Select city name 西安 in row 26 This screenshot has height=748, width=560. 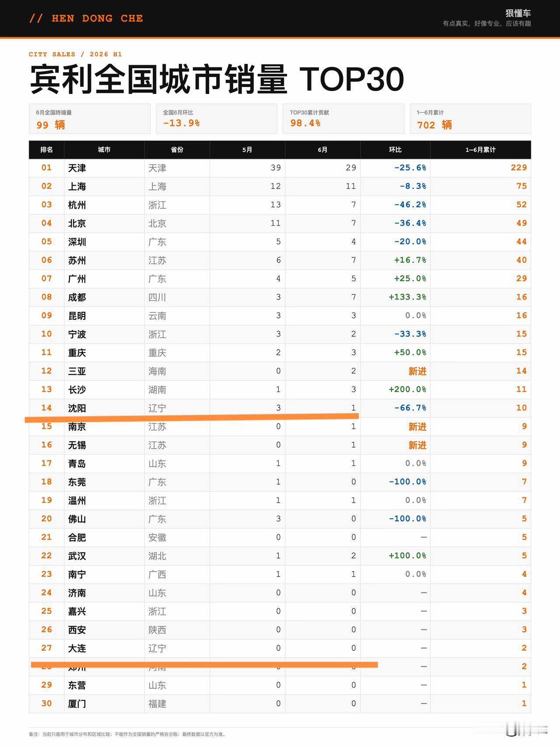point(77,630)
